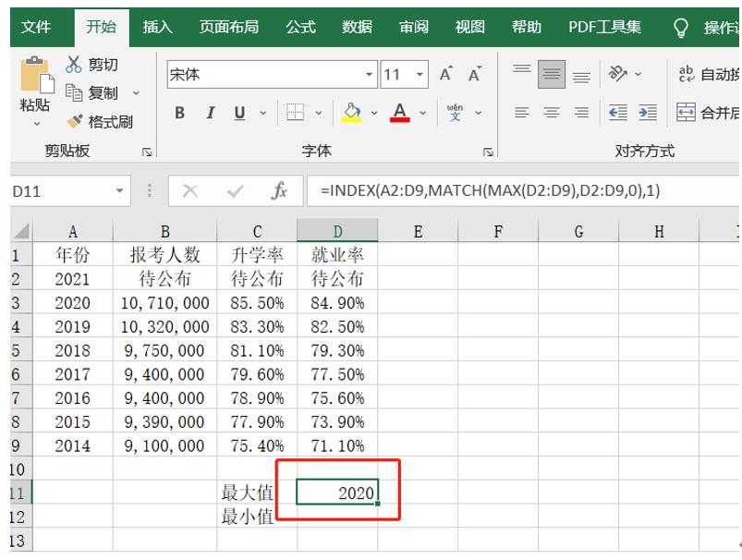Pick the red font color swatch
Screen dimensions: 742x560
click(398, 121)
